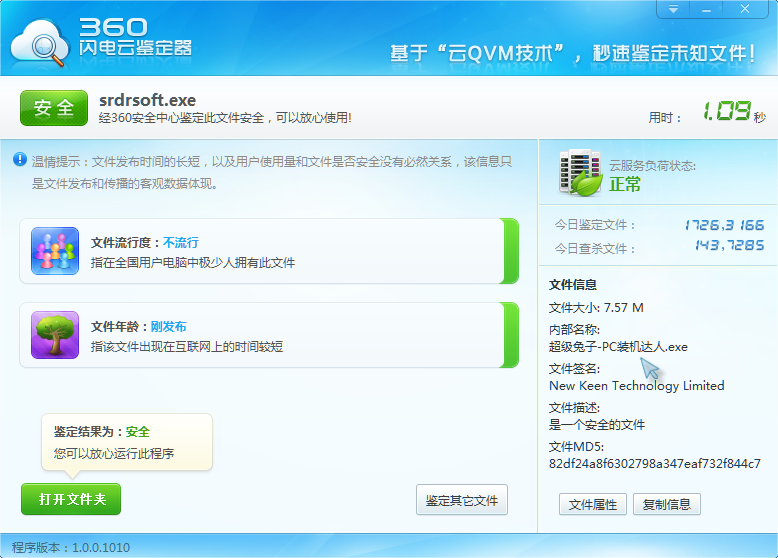Open the title bar dropdown menu arrow

(673, 9)
